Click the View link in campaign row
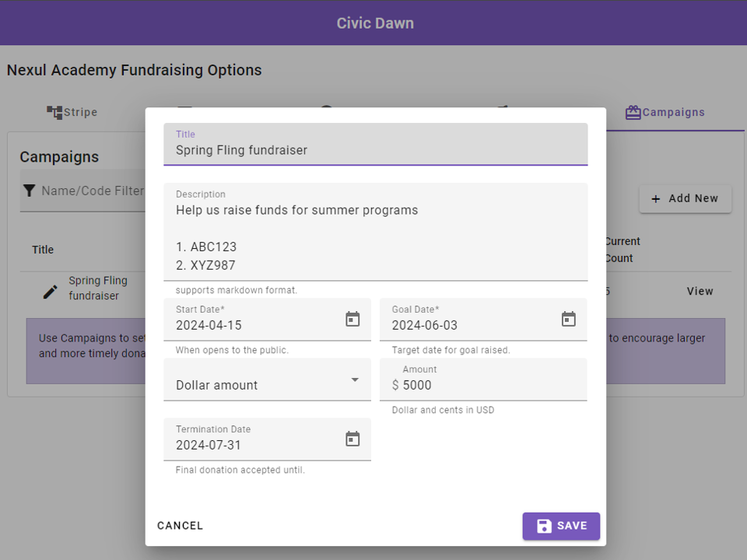 tap(700, 291)
